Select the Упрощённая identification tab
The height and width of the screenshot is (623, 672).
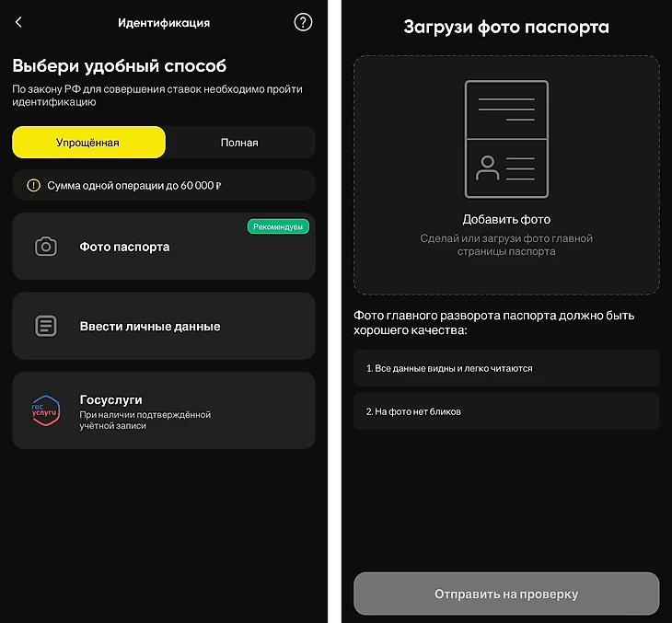[x=88, y=143]
